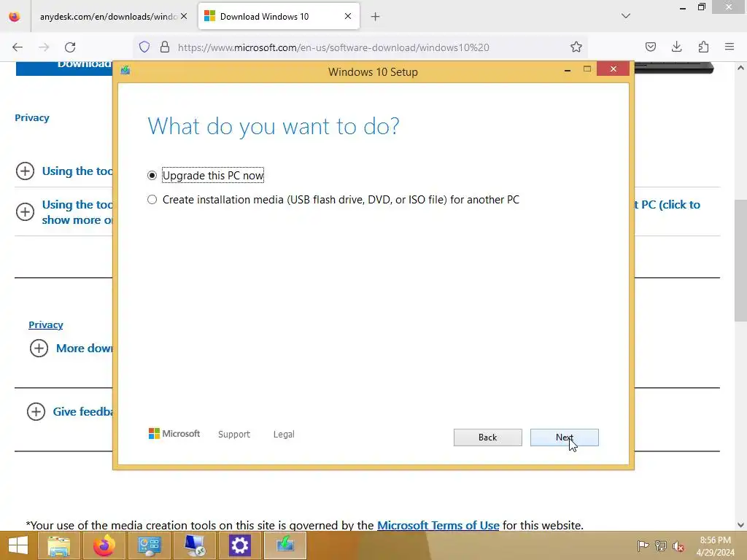The image size is (747, 560).
Task: Click the muted volume tray icon
Action: 678,545
